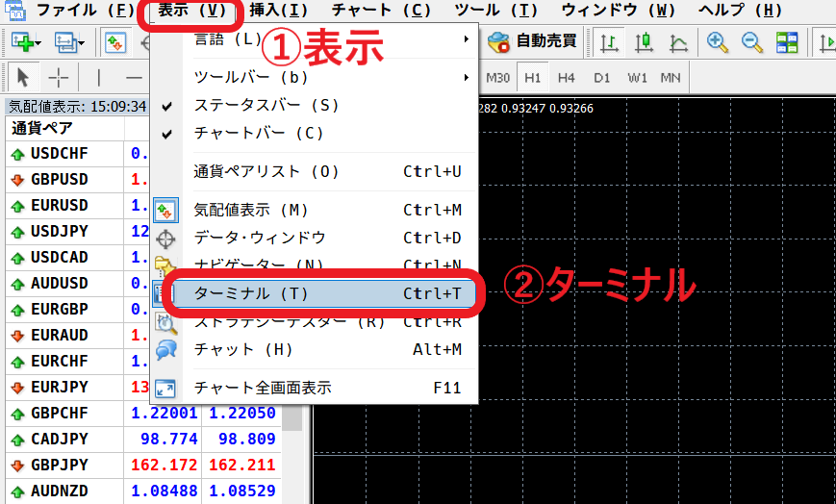This screenshot has width=836, height=504.
Task: Select the USDCHF row in Market Watch
Action: [60, 153]
